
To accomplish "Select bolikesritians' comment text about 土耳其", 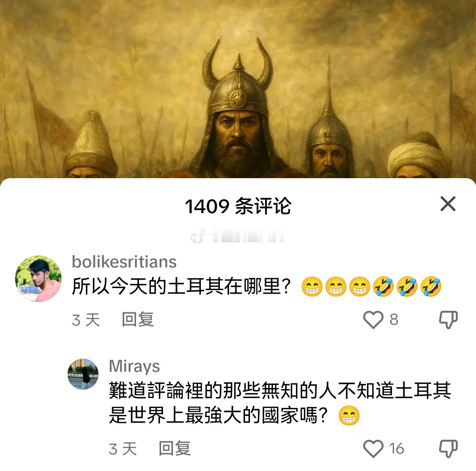I will coord(256,286).
